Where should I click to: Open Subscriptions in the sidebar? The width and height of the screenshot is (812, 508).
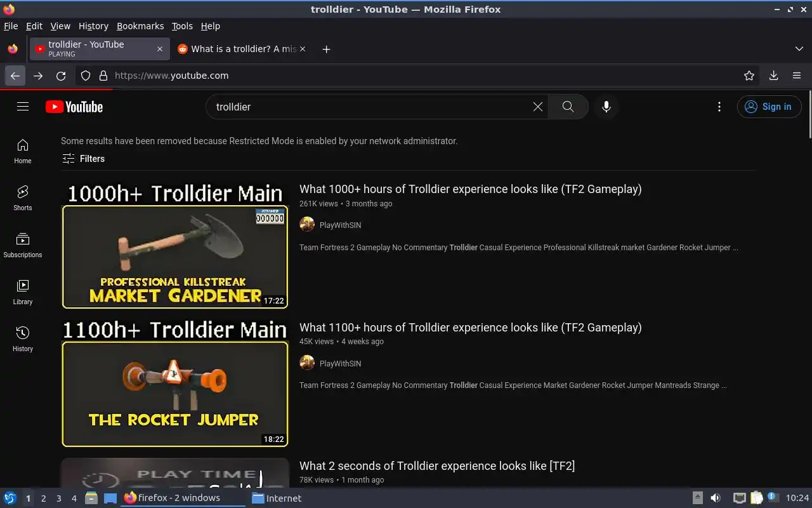[x=23, y=246]
